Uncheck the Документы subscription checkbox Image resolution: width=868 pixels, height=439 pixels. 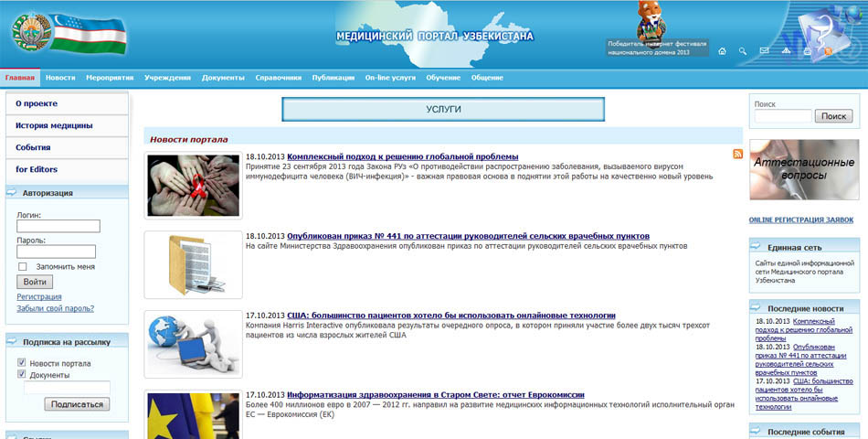point(22,375)
